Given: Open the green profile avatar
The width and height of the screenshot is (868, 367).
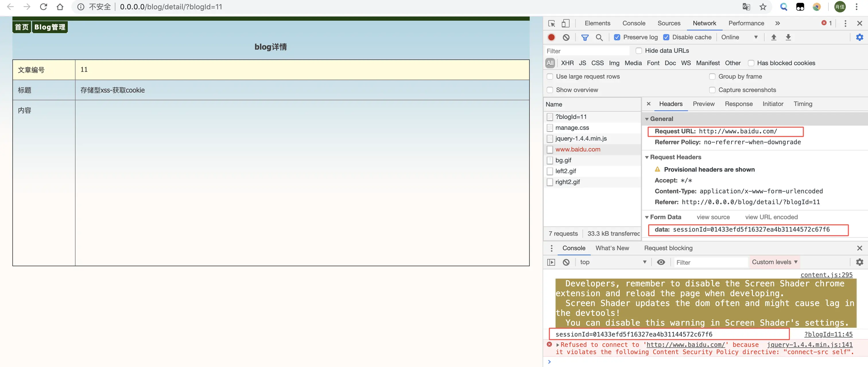Looking at the screenshot, I should 840,7.
